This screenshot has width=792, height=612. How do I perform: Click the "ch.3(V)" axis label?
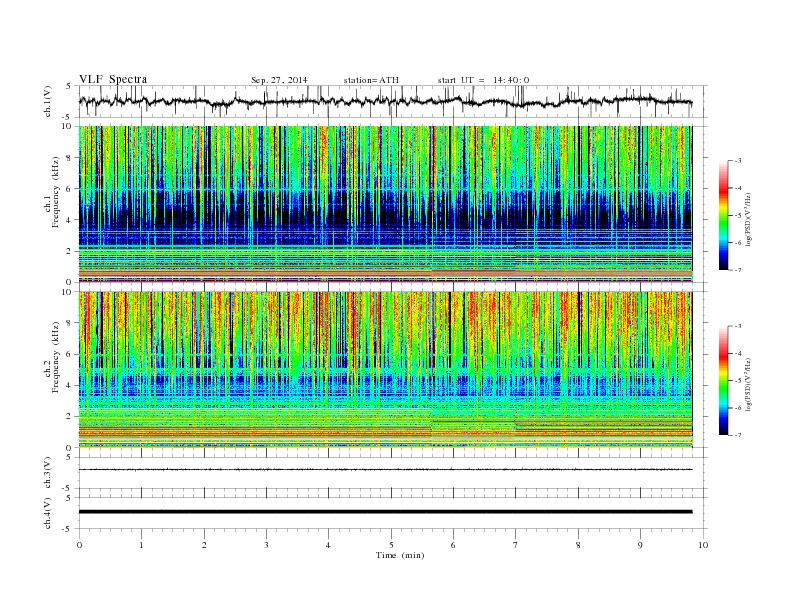pyautogui.click(x=48, y=472)
